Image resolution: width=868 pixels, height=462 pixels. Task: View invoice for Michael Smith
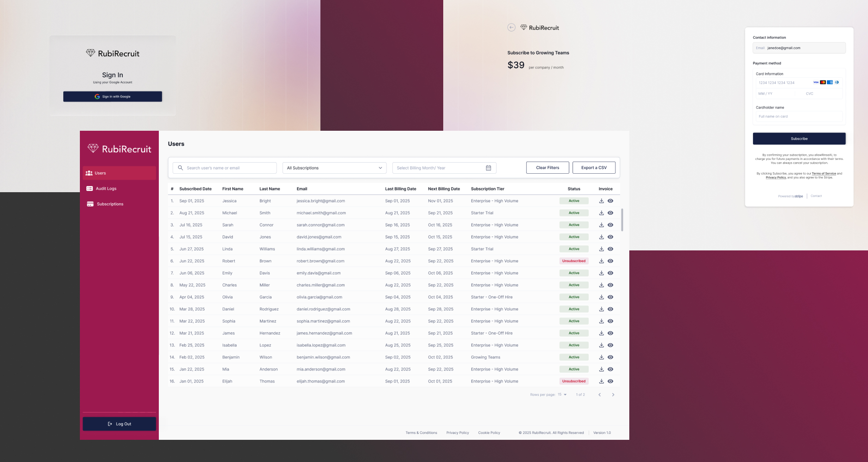click(610, 213)
